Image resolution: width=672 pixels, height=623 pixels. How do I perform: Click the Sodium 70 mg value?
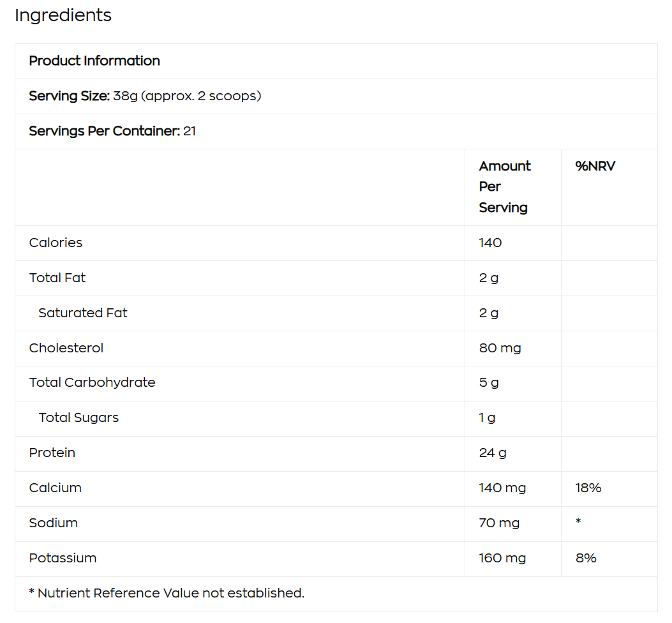pos(499,523)
